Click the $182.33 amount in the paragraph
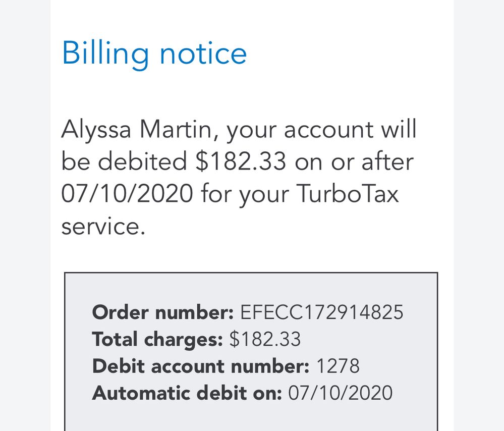504x431 pixels. click(241, 161)
